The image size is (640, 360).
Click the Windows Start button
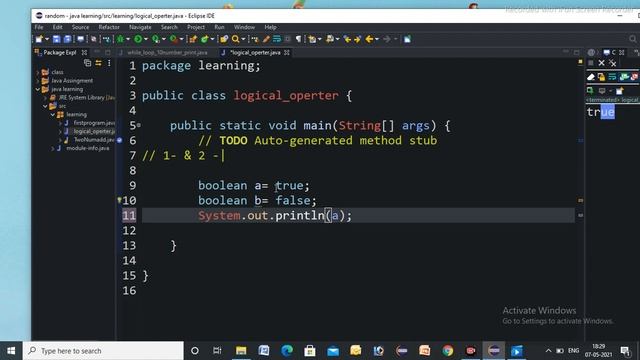pyautogui.click(x=11, y=351)
